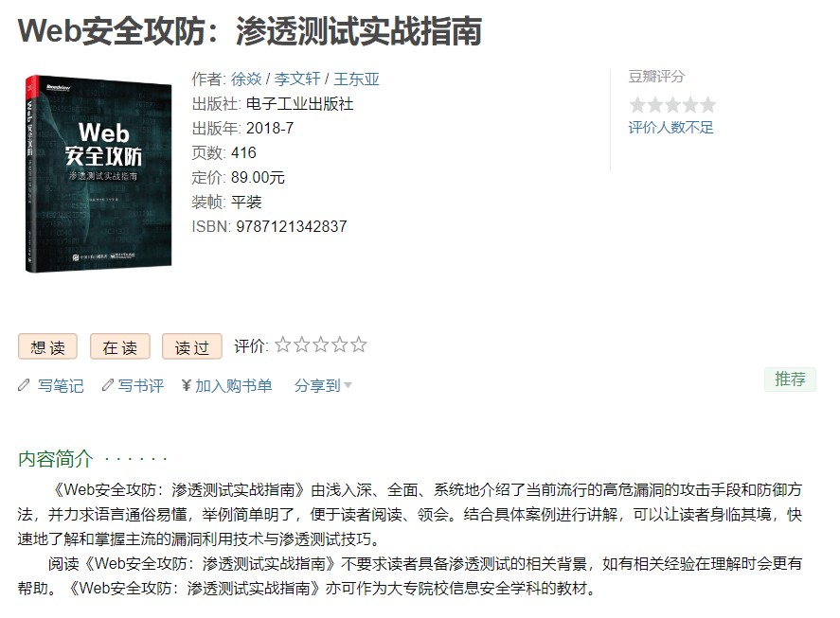Rate the book with the third star
The width and height of the screenshot is (840, 618).
tap(321, 344)
